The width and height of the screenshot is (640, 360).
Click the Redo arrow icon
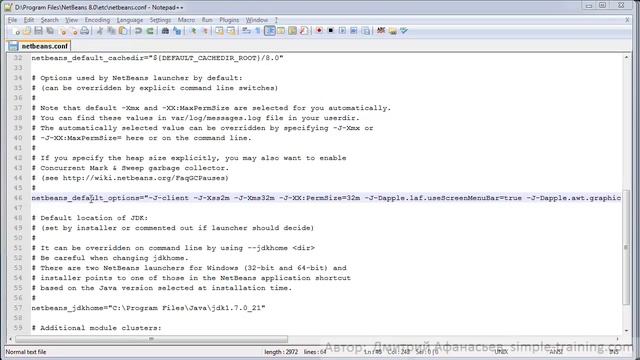tap(150, 31)
